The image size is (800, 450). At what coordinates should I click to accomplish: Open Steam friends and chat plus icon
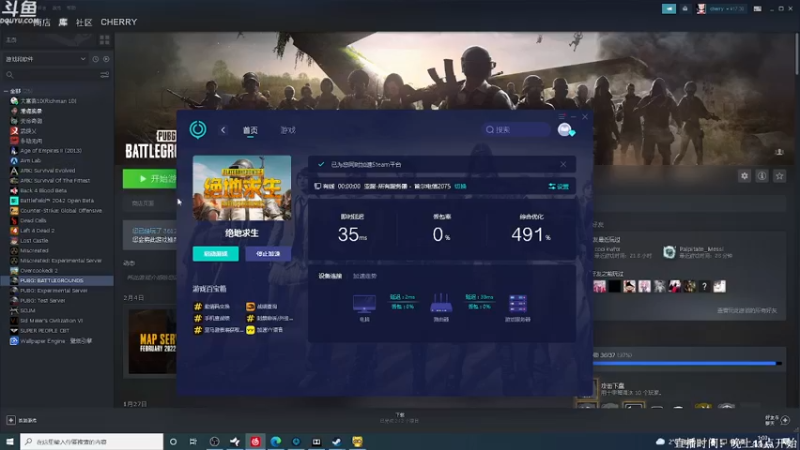coord(785,420)
